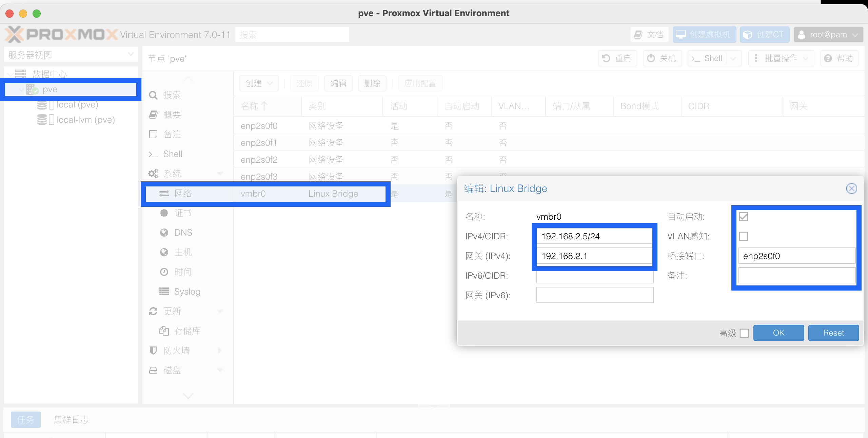Enable the VLAN感知 checkbox
This screenshot has height=438, width=868.
[x=744, y=236]
